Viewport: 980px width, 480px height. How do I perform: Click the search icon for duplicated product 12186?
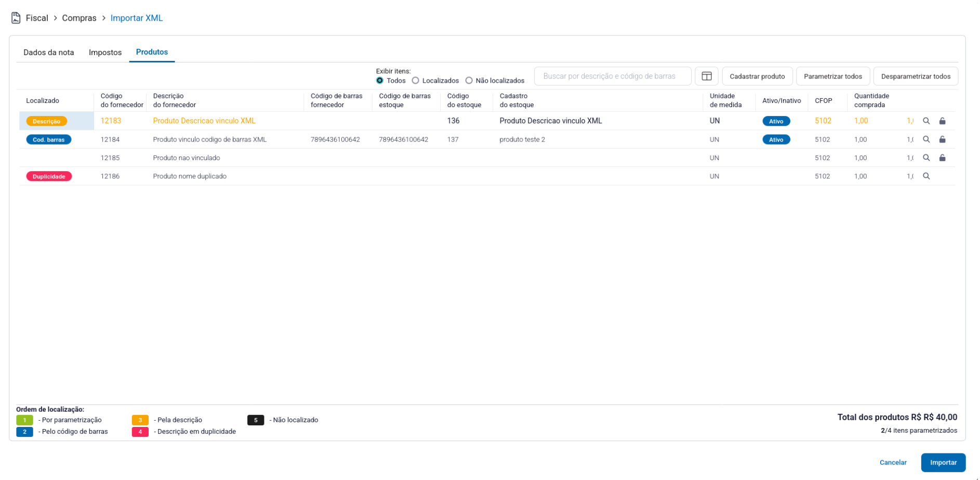click(926, 176)
